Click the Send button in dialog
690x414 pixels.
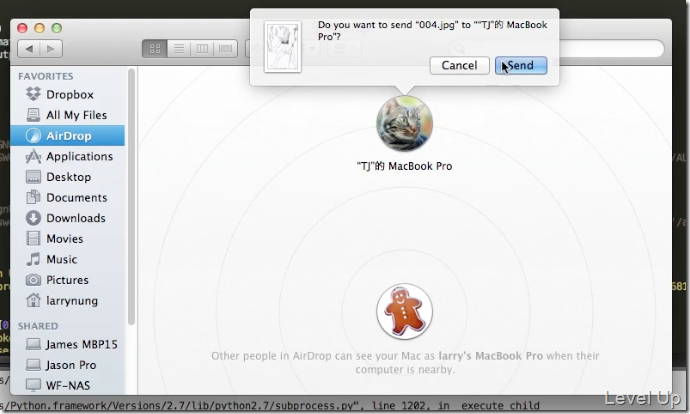(x=521, y=66)
